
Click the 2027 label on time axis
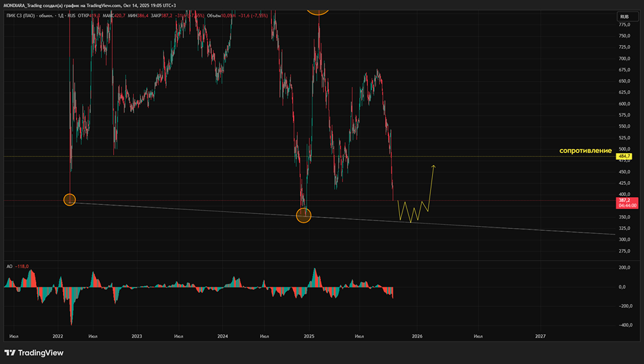tap(540, 336)
